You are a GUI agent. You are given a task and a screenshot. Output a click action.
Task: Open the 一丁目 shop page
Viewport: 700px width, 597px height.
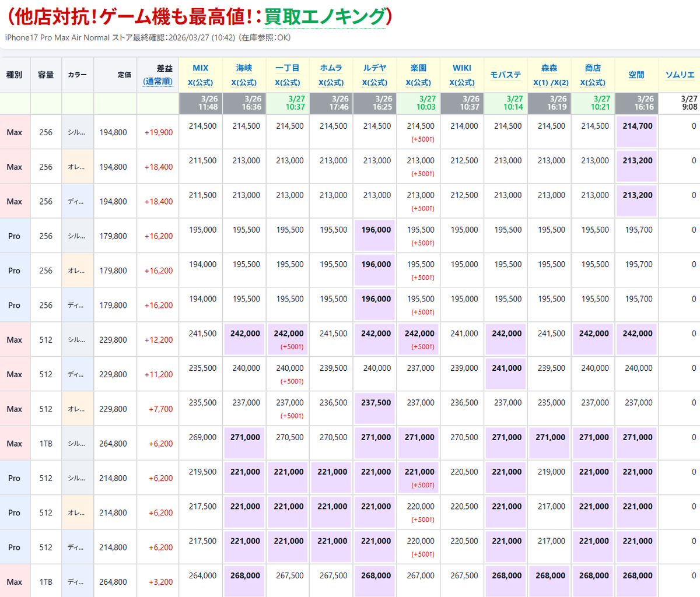click(288, 67)
